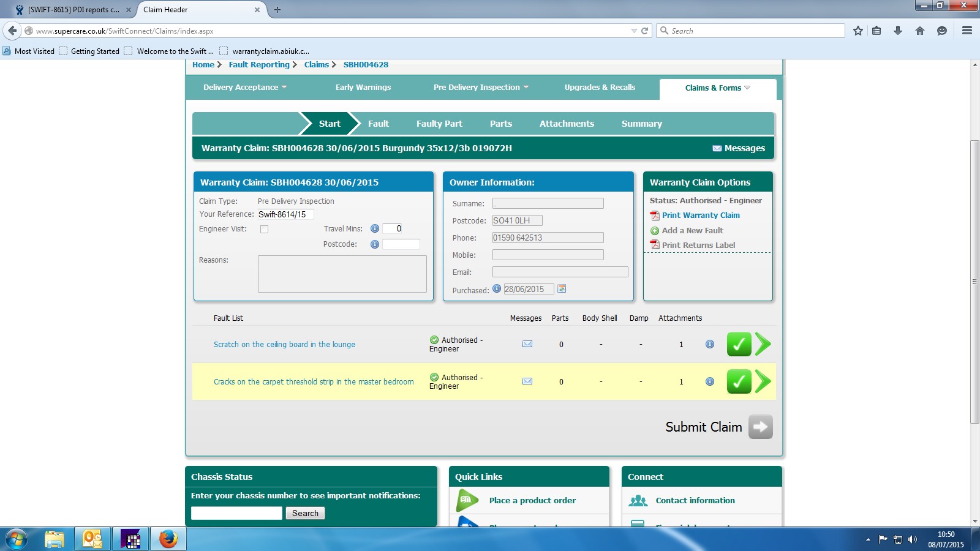Go to Firefox home page icon
Image resolution: width=980 pixels, height=551 pixels.
coord(920,31)
